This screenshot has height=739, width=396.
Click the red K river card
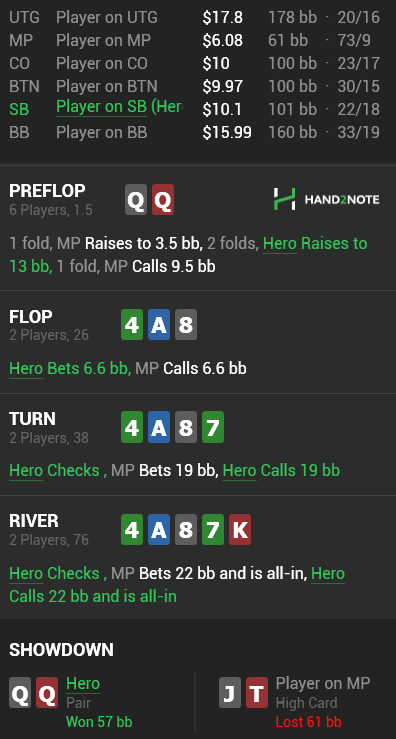pos(240,529)
